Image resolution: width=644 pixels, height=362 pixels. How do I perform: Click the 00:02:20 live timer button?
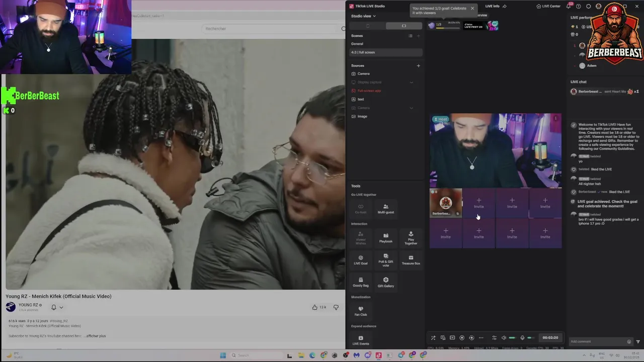point(550,338)
